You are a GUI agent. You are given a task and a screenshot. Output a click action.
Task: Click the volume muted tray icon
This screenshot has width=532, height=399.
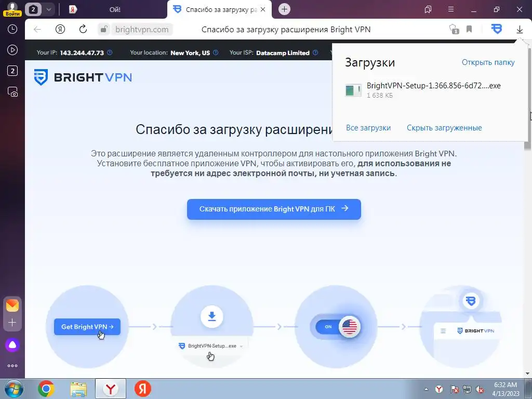pyautogui.click(x=480, y=389)
